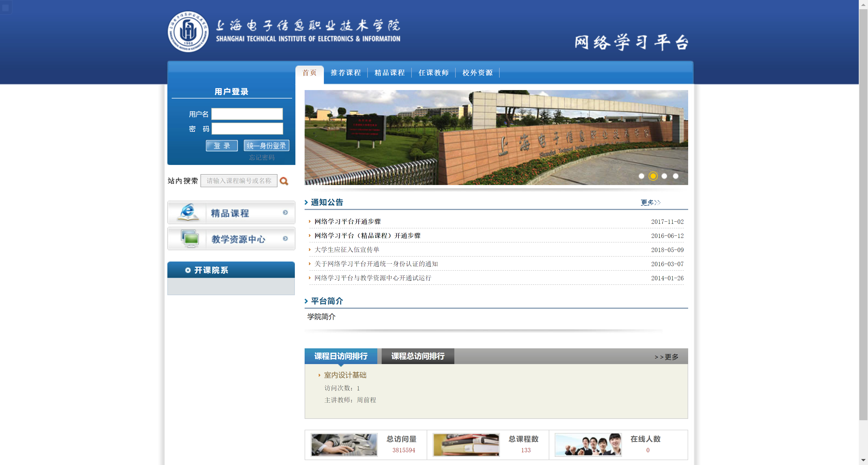Viewport: 868px width, 465px height.
Task: Click the orange search magnifier icon
Action: (x=284, y=181)
